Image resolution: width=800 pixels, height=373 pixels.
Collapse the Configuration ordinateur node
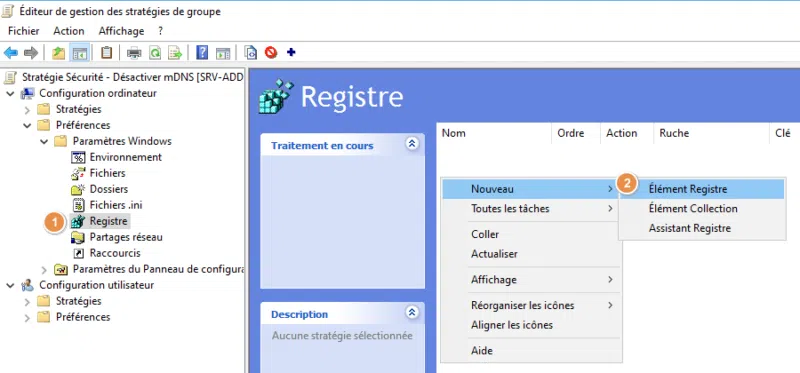[10, 94]
